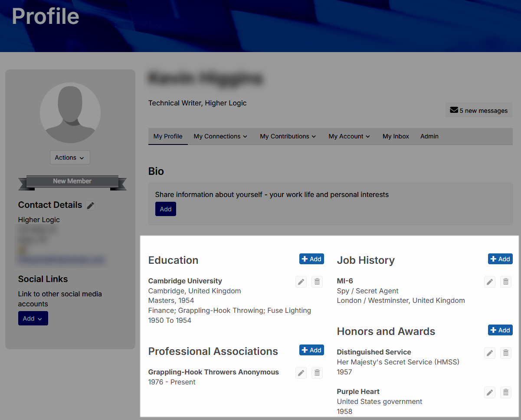Edit the Cambridge University education entry

(x=301, y=282)
